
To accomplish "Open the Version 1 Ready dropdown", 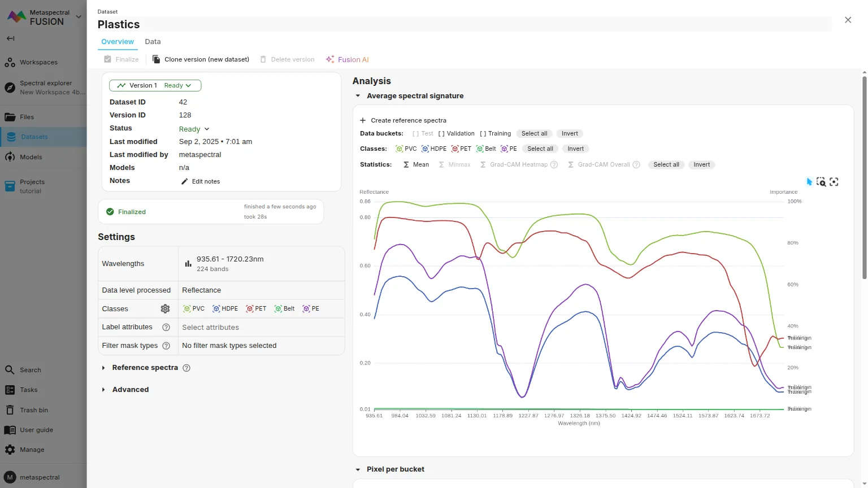I will coord(155,86).
